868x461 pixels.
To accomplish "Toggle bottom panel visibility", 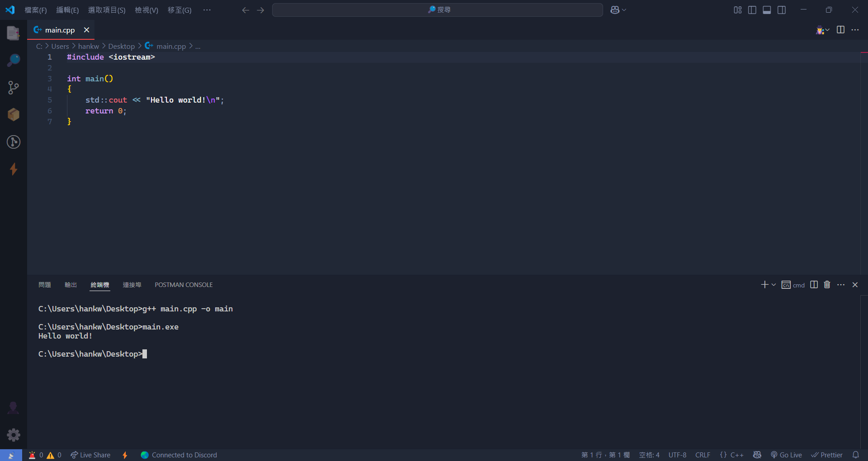I will [x=767, y=10].
